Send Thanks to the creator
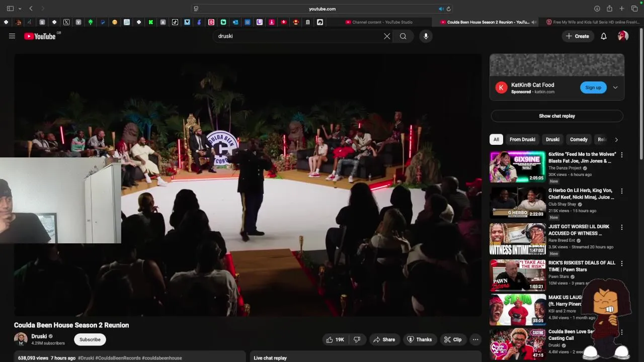The height and width of the screenshot is (362, 644). click(419, 339)
